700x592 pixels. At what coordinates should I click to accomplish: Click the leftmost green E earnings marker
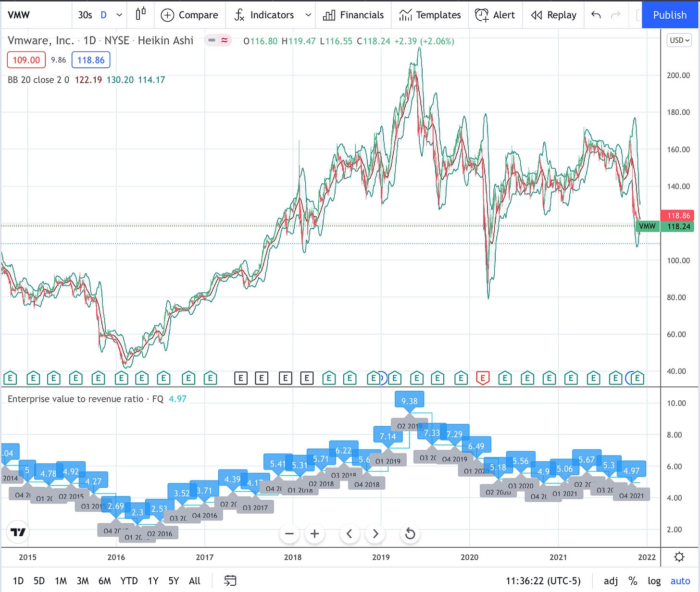10,378
